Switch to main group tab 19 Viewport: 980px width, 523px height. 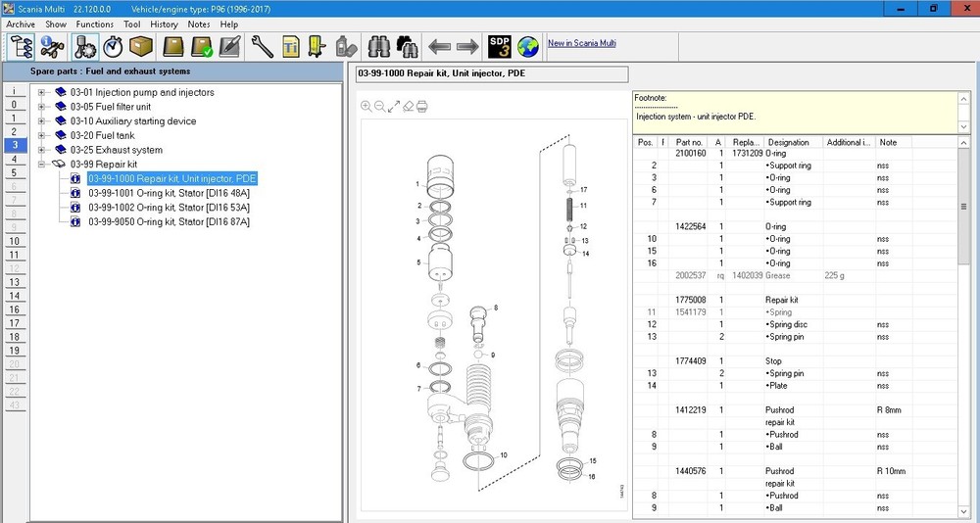(x=15, y=351)
